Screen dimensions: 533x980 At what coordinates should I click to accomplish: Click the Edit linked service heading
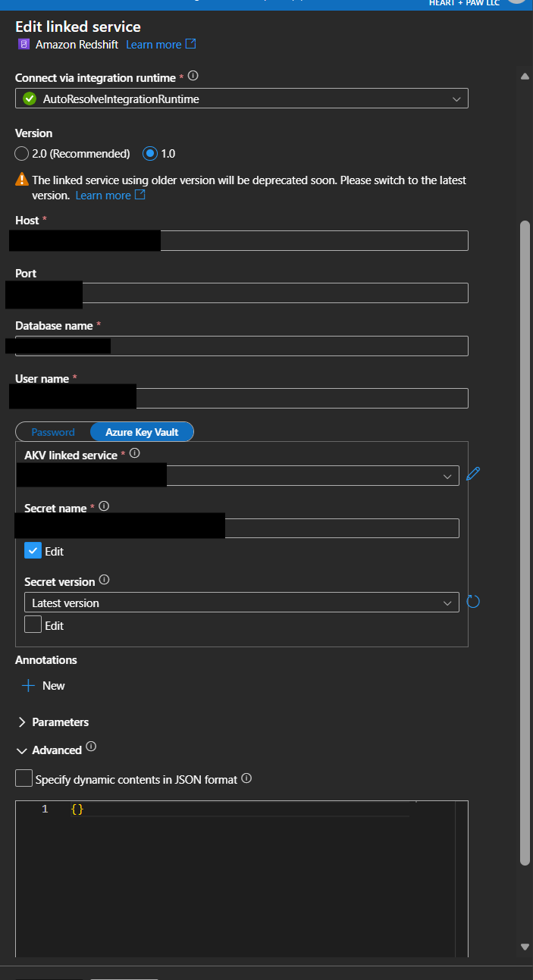click(x=78, y=27)
